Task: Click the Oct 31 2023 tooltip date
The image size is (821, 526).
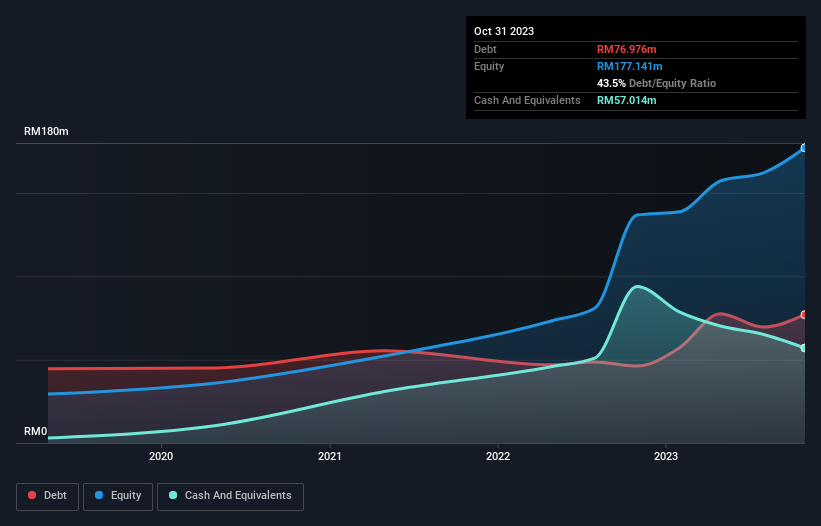Action: 504,31
